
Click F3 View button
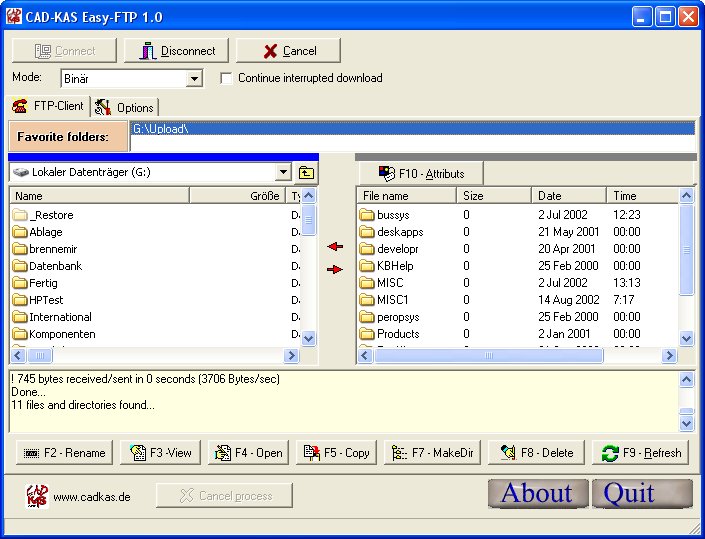(x=156, y=453)
